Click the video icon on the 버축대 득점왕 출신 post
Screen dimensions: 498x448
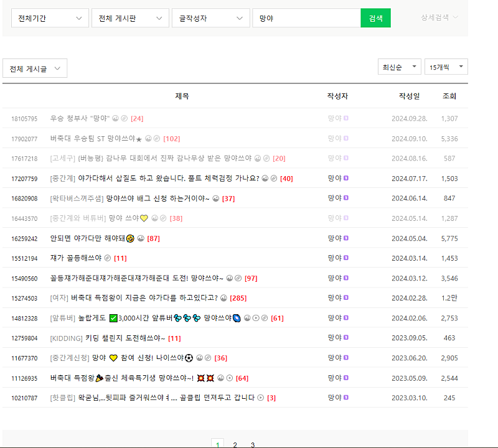click(x=230, y=378)
